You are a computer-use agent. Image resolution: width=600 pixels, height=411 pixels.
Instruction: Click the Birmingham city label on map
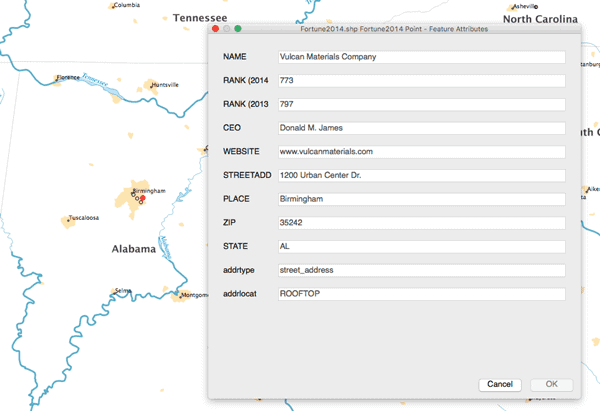(x=149, y=191)
